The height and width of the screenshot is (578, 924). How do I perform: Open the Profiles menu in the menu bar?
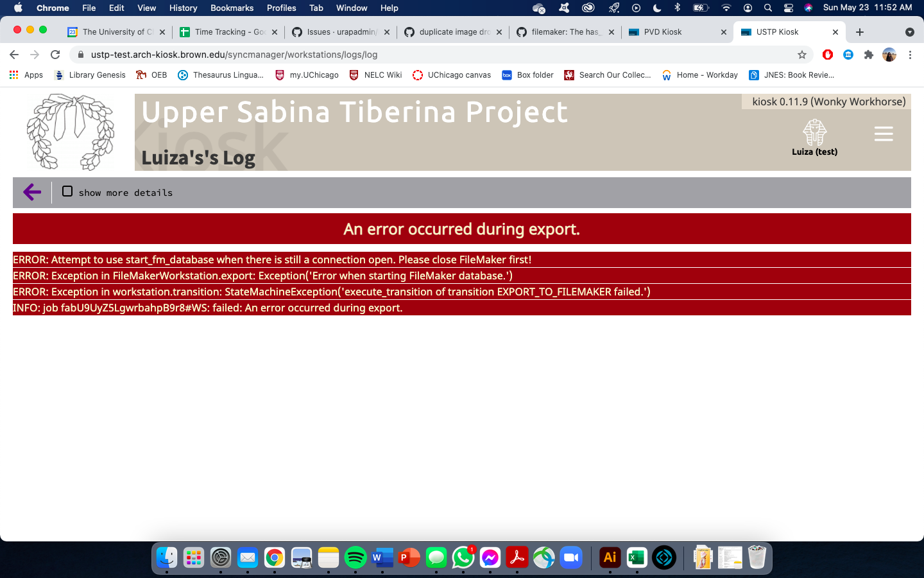coord(281,8)
